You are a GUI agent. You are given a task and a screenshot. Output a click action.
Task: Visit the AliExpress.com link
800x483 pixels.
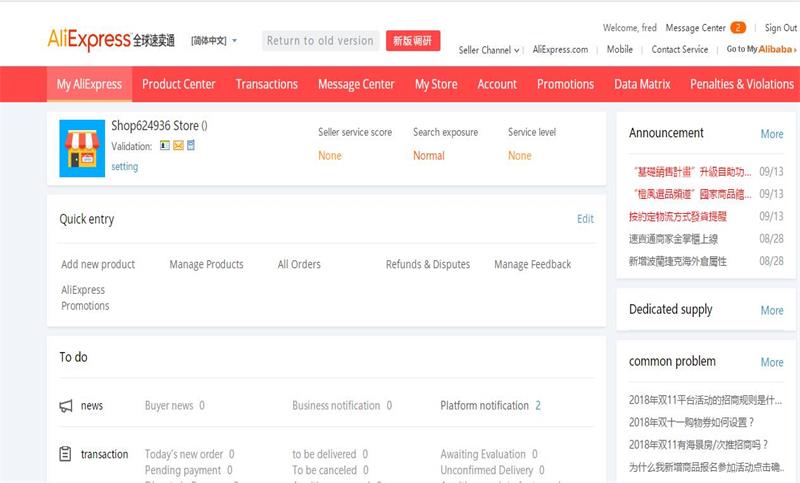click(x=560, y=49)
